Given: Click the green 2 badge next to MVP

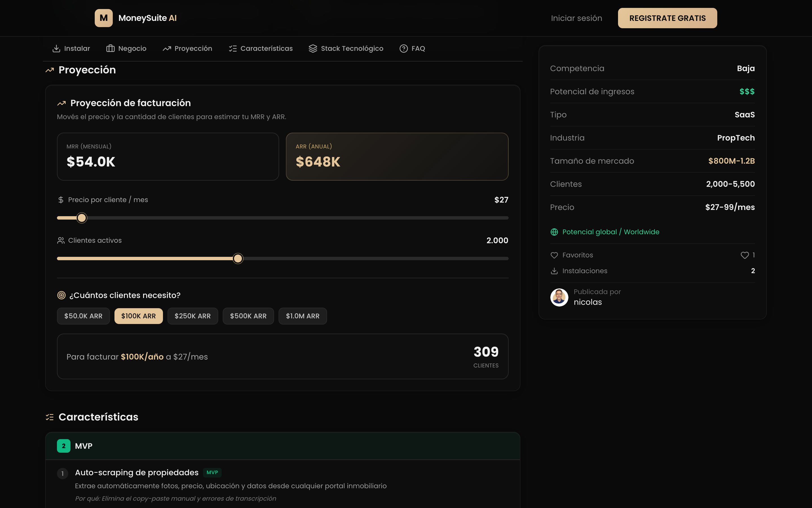Looking at the screenshot, I should coord(64,446).
